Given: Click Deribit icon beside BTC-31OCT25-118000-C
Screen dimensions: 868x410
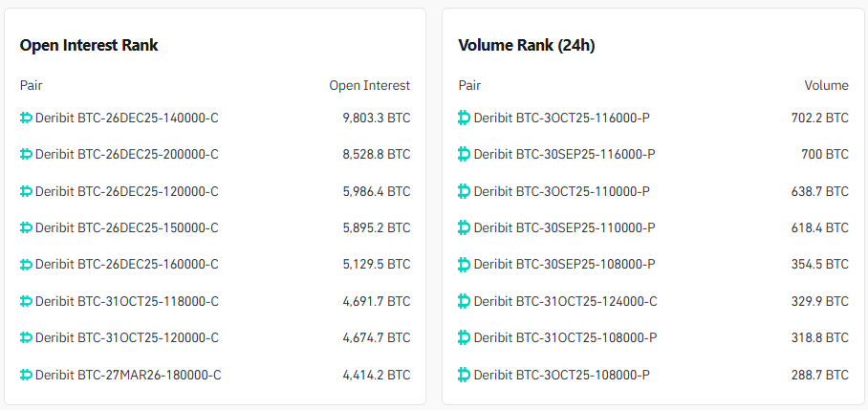Looking at the screenshot, I should (x=26, y=302).
